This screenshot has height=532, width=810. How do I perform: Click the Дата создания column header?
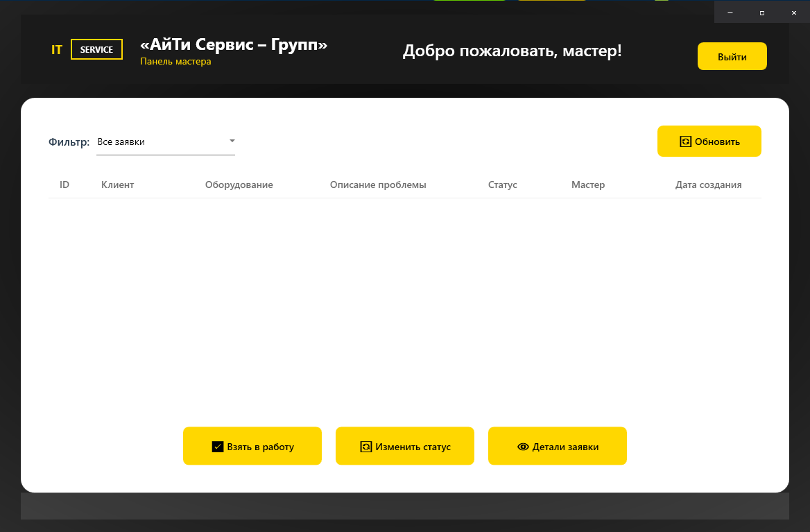(708, 185)
